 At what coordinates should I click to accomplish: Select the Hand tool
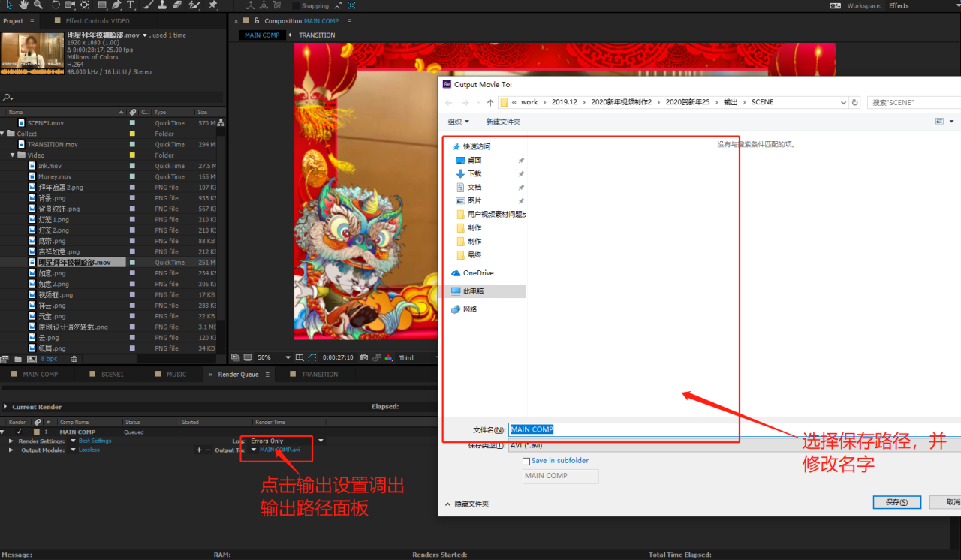coord(24,5)
